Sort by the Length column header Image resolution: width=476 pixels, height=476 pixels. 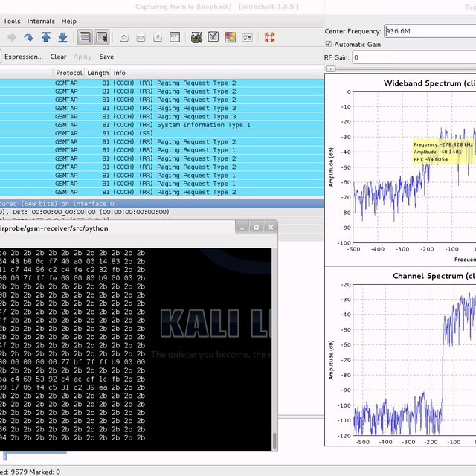[x=97, y=73]
